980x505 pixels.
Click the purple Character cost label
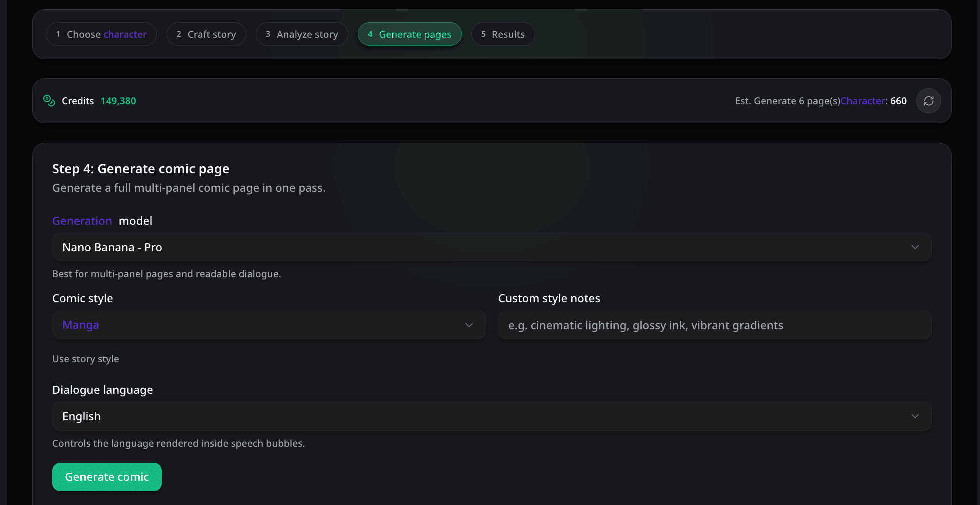863,101
